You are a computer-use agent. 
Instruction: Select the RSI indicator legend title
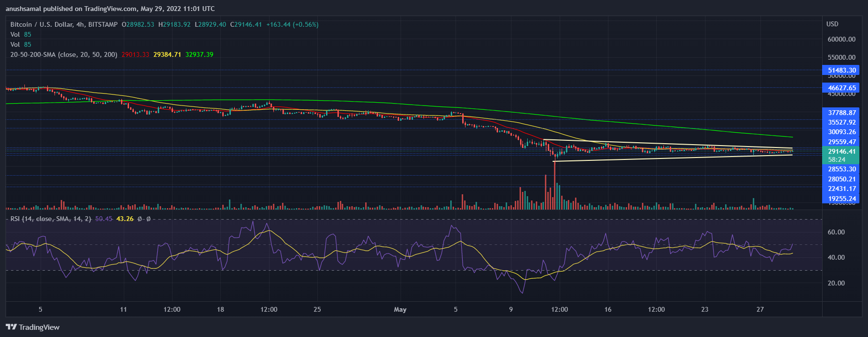coord(50,219)
